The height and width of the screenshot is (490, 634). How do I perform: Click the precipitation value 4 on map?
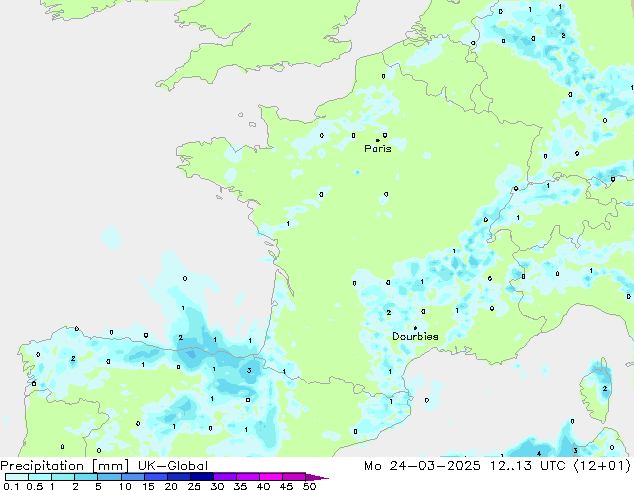pyautogui.click(x=539, y=454)
